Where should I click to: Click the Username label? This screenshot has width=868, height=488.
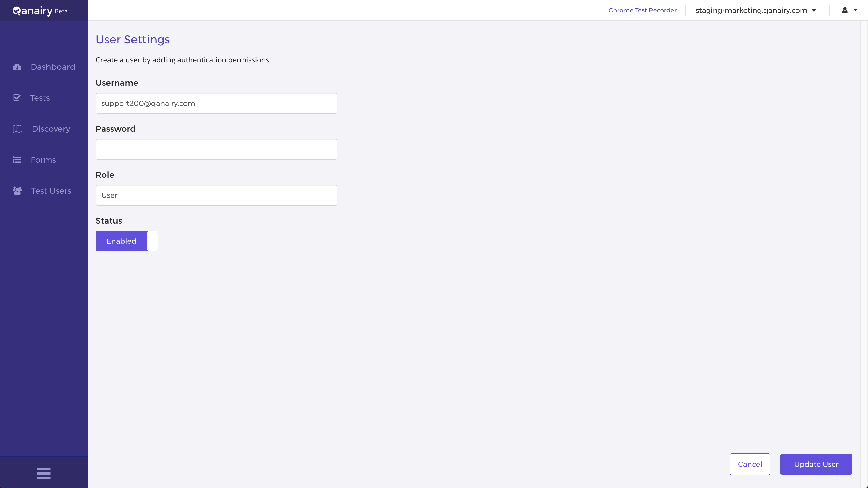(117, 83)
